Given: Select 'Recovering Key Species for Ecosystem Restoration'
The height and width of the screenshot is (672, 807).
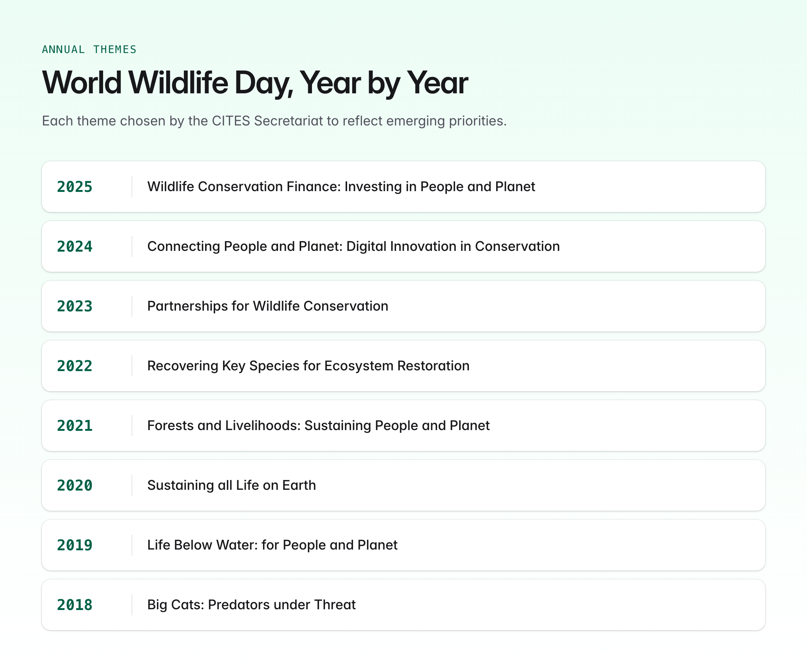Looking at the screenshot, I should pyautogui.click(x=308, y=366).
